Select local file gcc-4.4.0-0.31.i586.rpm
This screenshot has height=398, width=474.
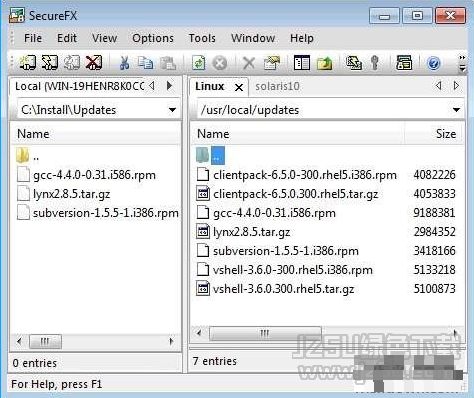(94, 175)
